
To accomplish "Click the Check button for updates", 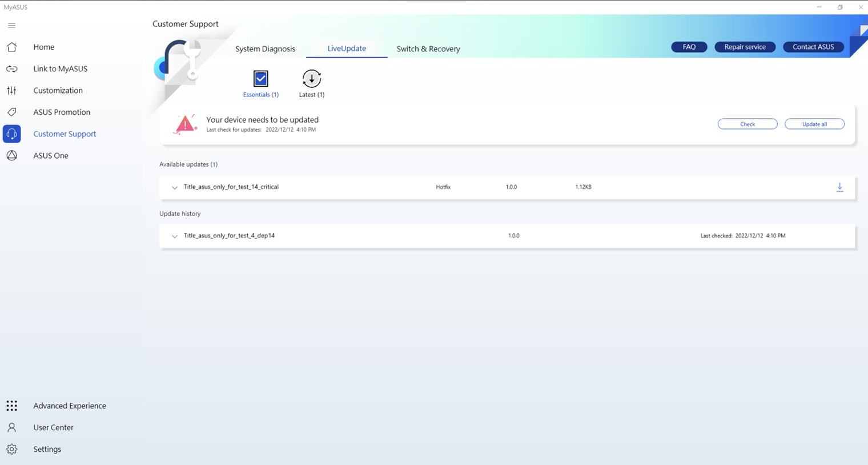I will tap(748, 124).
